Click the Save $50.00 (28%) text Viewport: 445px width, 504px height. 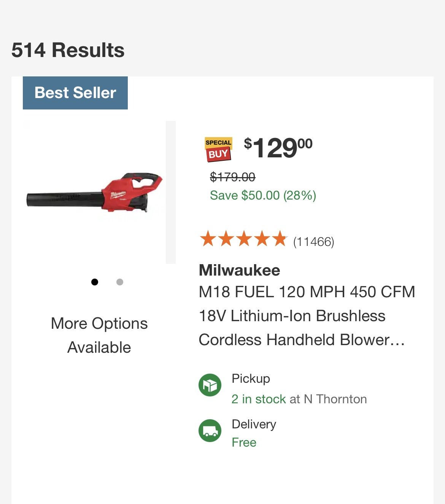click(x=263, y=195)
